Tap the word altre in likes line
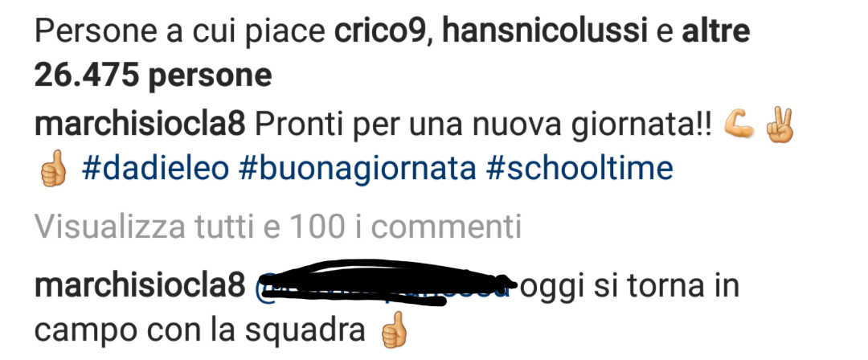 716,33
